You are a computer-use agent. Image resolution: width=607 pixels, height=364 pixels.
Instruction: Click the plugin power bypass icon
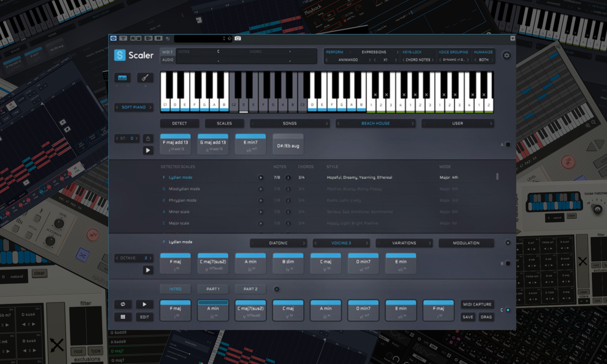114,38
